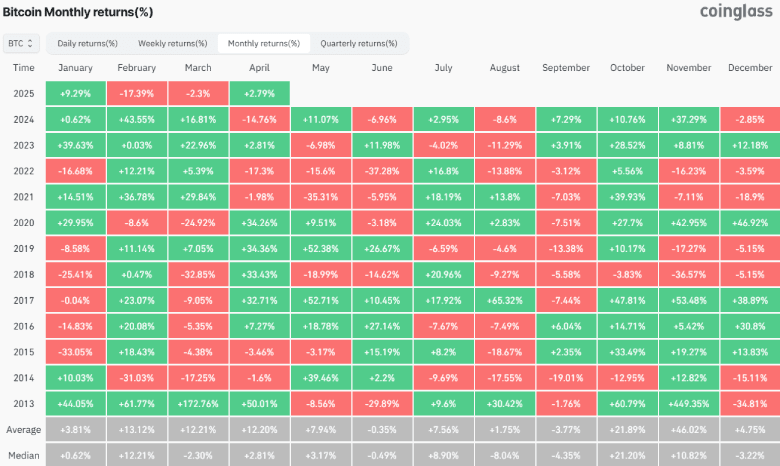This screenshot has height=466, width=780.
Task: Click the 2013 March +172.76% cell
Action: [x=198, y=405]
